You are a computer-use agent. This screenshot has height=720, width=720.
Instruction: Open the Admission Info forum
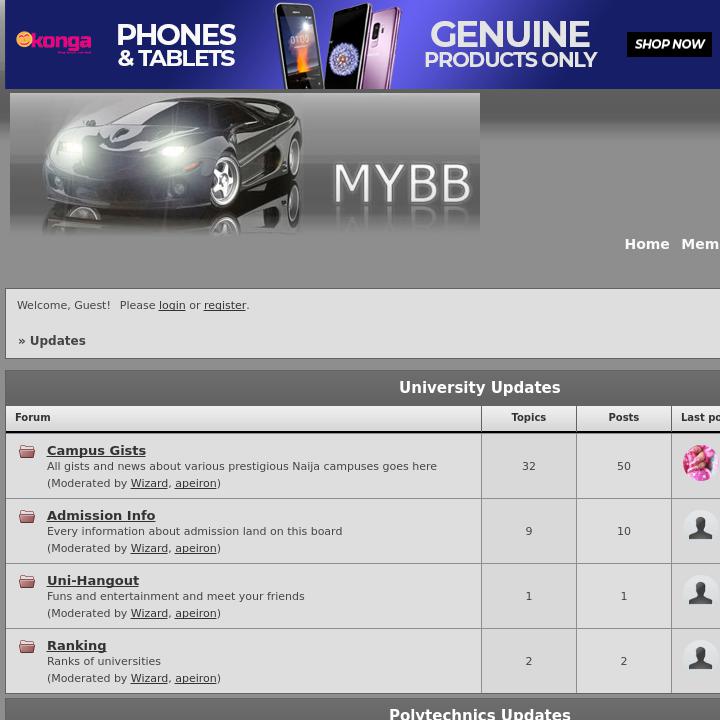101,516
